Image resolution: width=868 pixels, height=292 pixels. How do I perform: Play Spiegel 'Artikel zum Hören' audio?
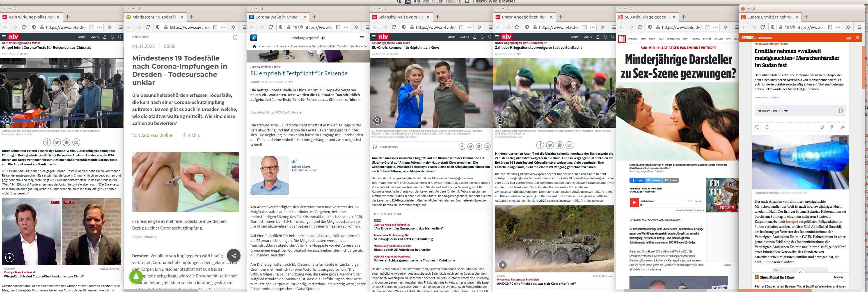click(x=840, y=110)
